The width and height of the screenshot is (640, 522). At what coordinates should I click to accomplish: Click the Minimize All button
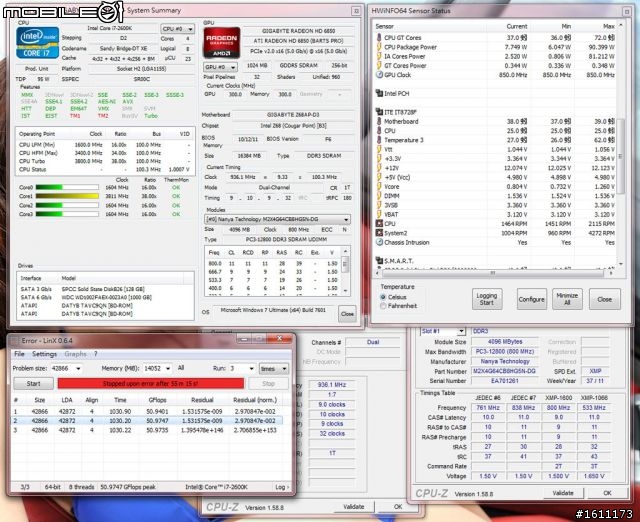point(567,299)
